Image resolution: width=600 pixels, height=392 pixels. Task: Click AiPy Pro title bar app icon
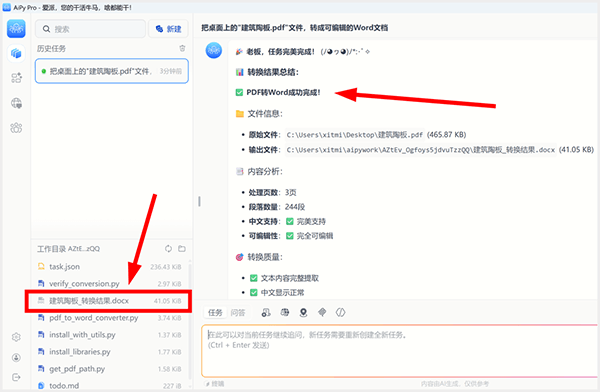[x=7, y=7]
